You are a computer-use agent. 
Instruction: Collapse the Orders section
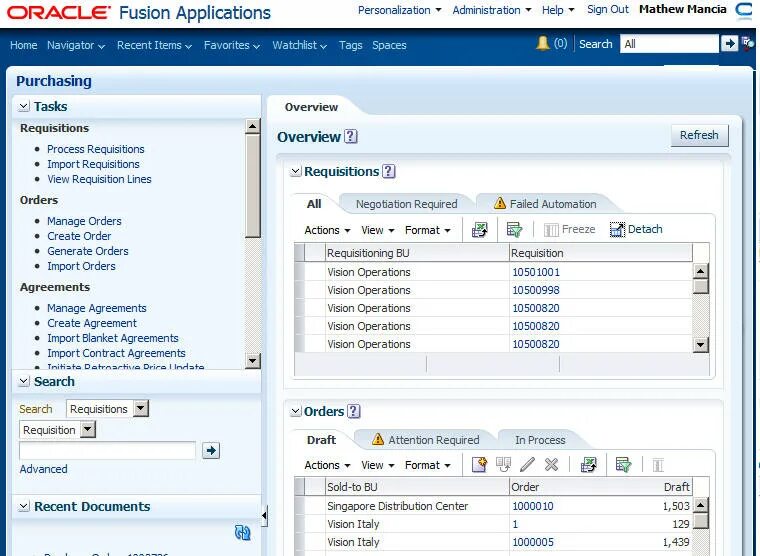(x=295, y=412)
